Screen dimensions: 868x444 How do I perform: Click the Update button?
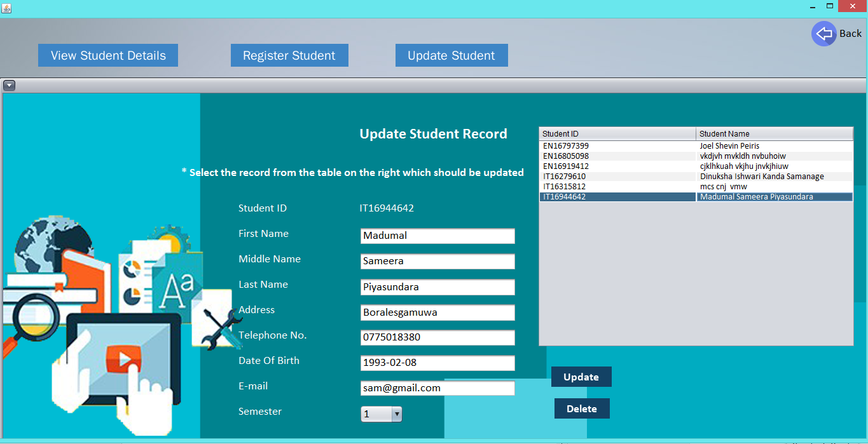click(x=581, y=376)
